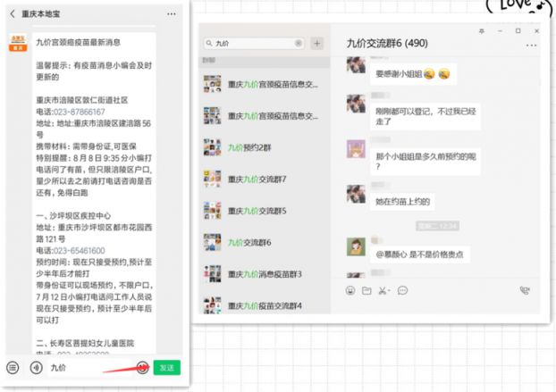
Task: Click the chat title 九价交流群6 (490)
Action: 387,43
